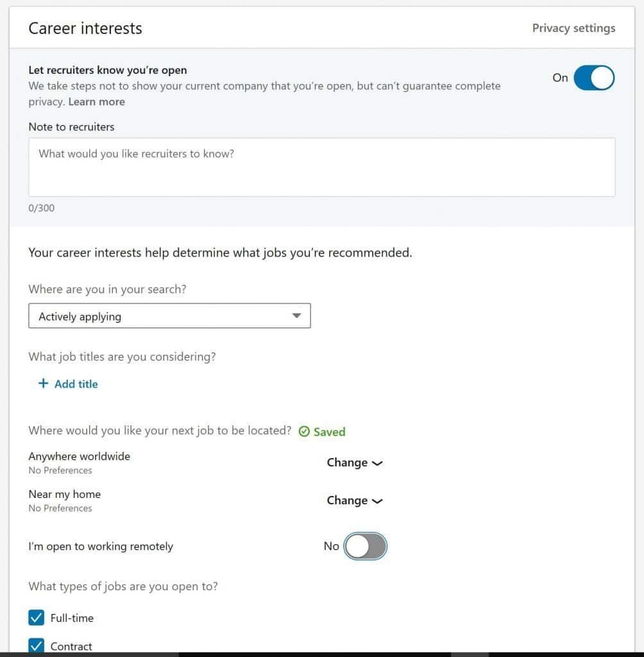
Task: Click the Learn more link
Action: pyautogui.click(x=96, y=101)
